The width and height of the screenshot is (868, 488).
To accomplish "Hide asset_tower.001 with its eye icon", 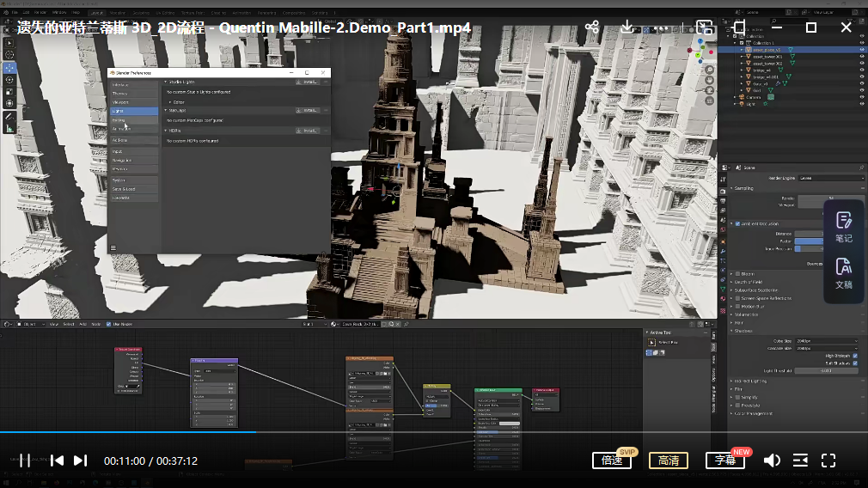I will [x=861, y=57].
